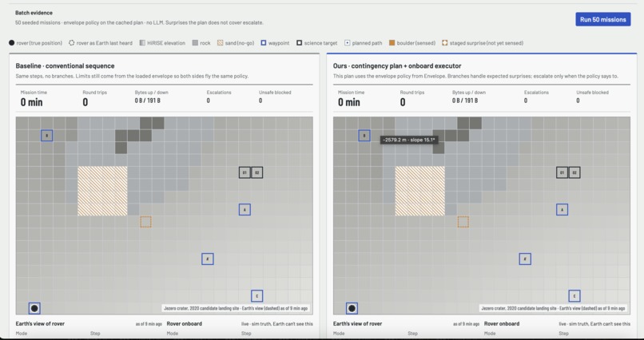Select waypoint A on the Baseline map
The width and height of the screenshot is (644, 340).
click(244, 210)
